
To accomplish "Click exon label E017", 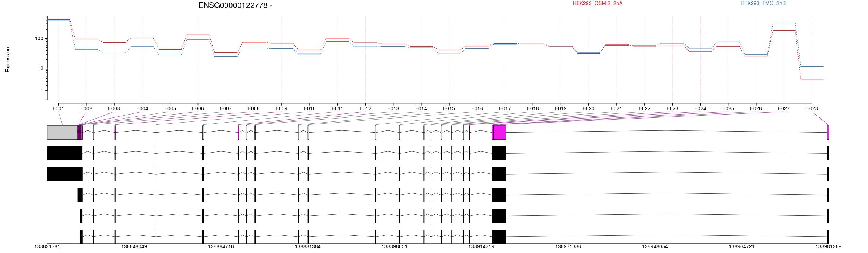I will click(x=505, y=108).
